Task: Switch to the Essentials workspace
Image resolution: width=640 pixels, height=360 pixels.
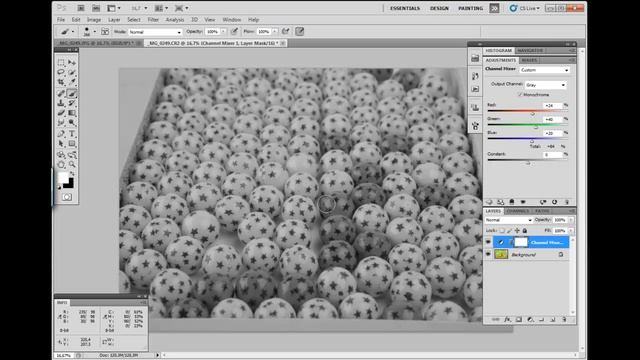Action: 405,8
